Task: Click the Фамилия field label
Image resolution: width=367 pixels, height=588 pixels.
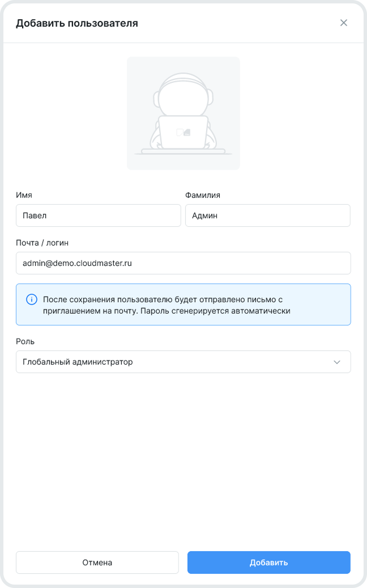Action: point(202,195)
